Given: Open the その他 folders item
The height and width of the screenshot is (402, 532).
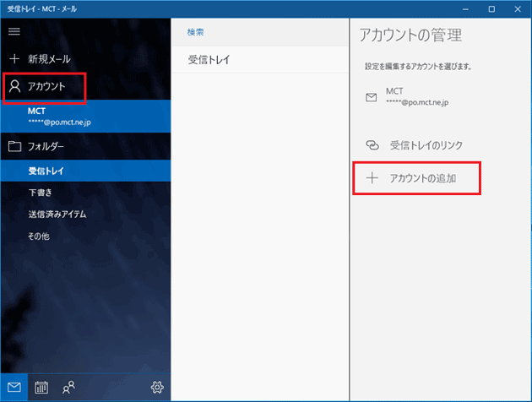Looking at the screenshot, I should [x=86, y=236].
